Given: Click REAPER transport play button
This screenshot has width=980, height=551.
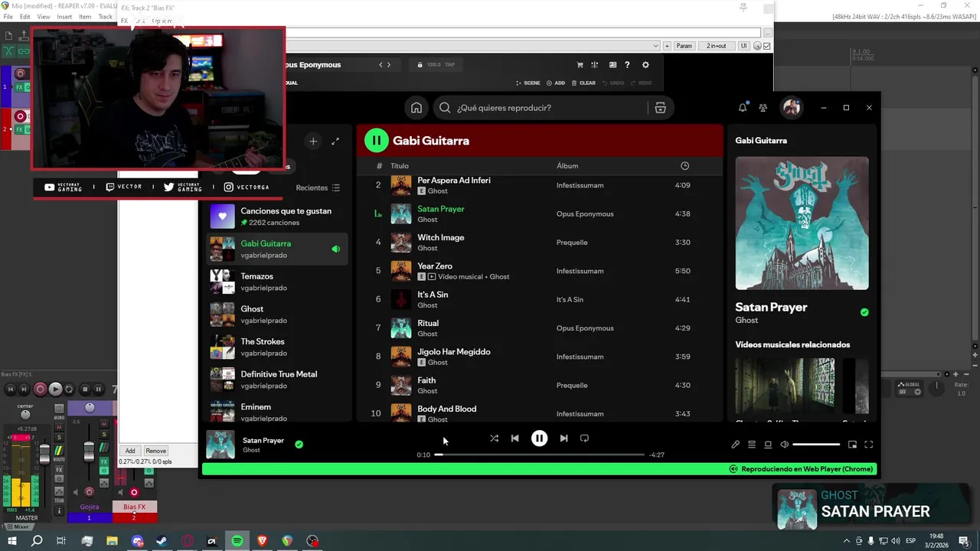Looking at the screenshot, I should tap(55, 390).
